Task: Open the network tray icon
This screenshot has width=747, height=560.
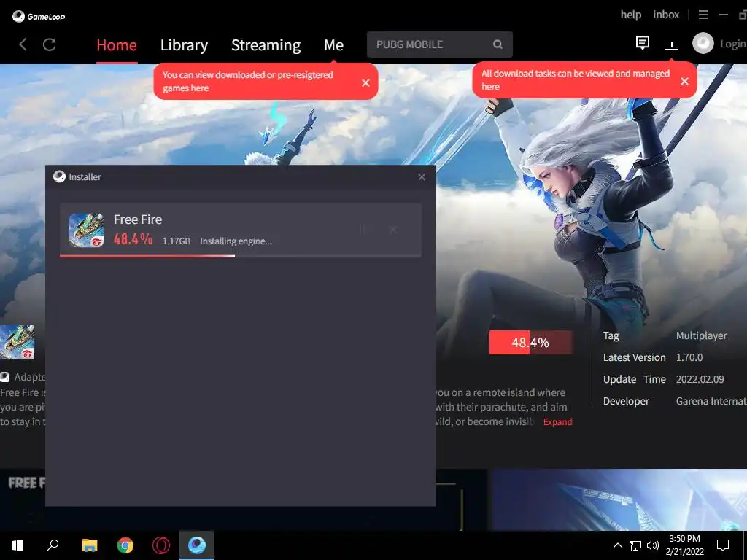Action: coord(635,545)
